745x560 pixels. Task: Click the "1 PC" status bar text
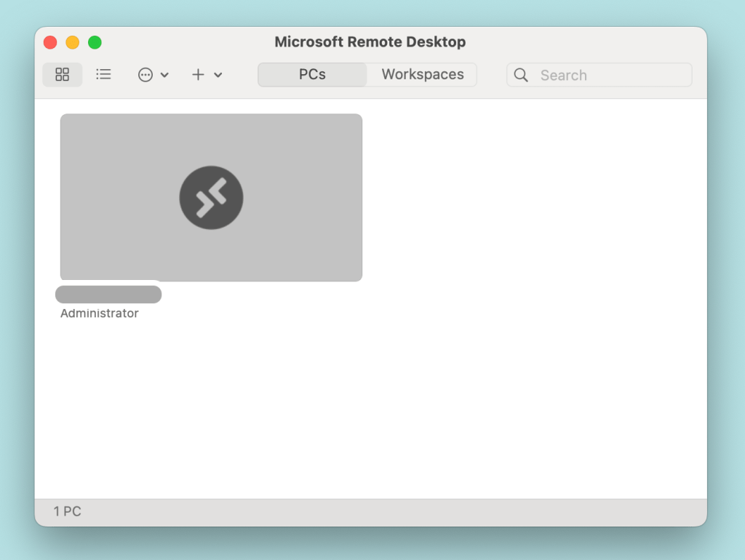tap(68, 511)
